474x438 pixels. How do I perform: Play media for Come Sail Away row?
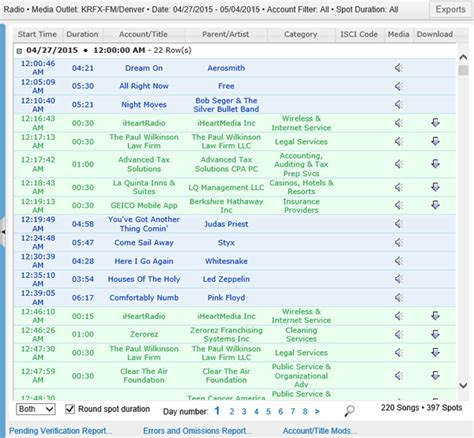[399, 242]
